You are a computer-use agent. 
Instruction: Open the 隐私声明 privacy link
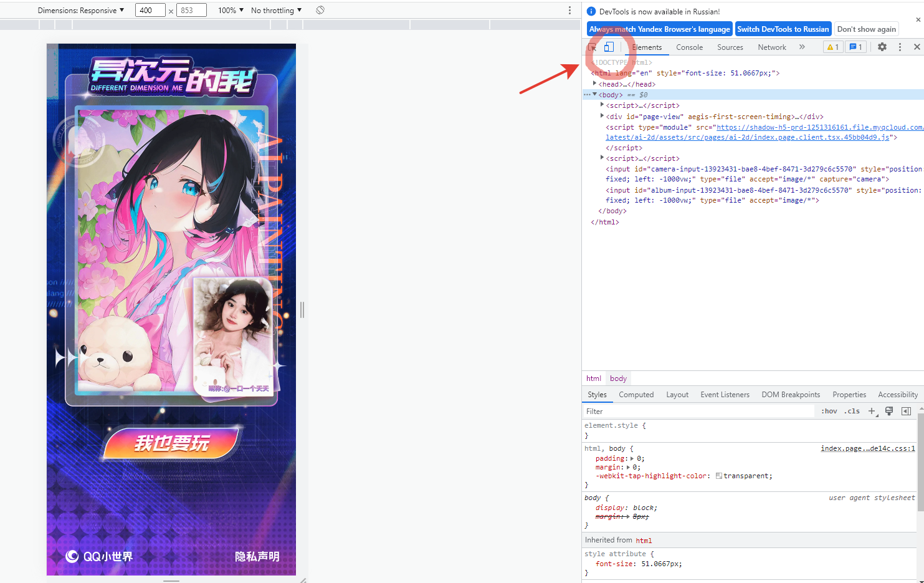click(x=257, y=556)
